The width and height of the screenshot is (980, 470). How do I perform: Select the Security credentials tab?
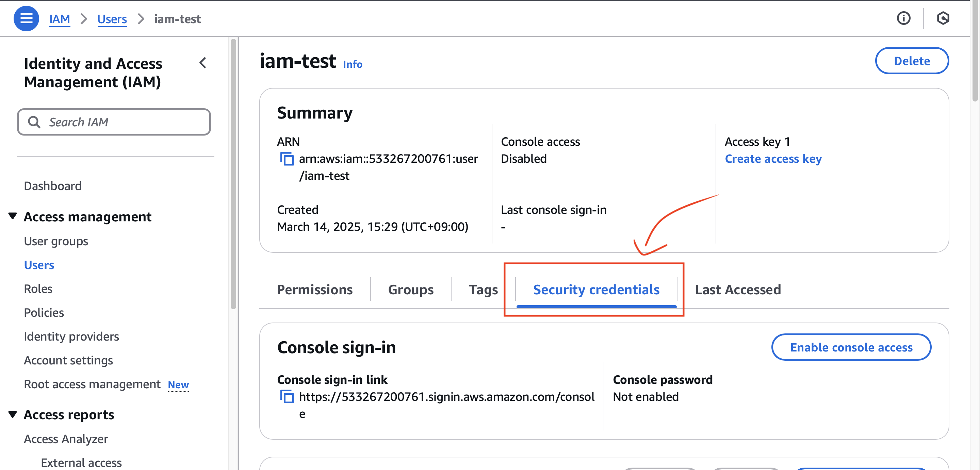(x=596, y=289)
